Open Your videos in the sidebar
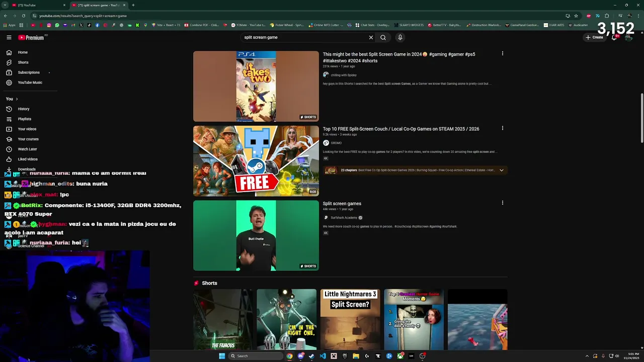The width and height of the screenshot is (644, 362). coord(28,129)
